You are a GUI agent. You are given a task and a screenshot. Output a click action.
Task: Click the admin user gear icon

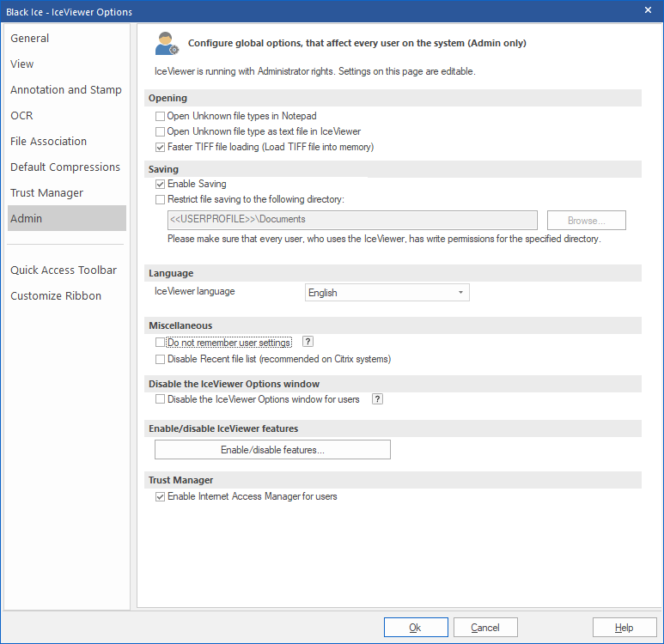point(167,43)
